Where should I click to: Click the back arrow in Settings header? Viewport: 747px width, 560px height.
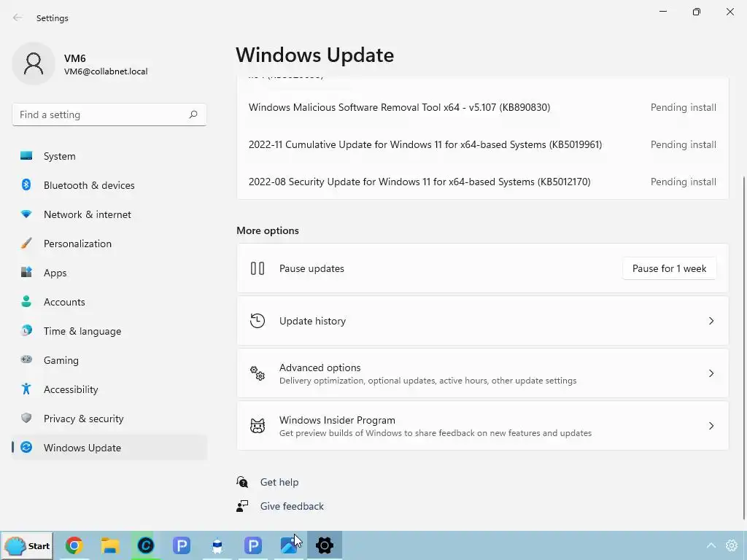tap(18, 17)
